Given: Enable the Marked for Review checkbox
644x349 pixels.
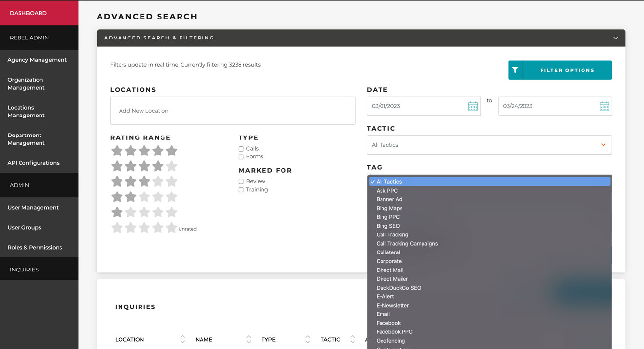Looking at the screenshot, I should tap(241, 181).
